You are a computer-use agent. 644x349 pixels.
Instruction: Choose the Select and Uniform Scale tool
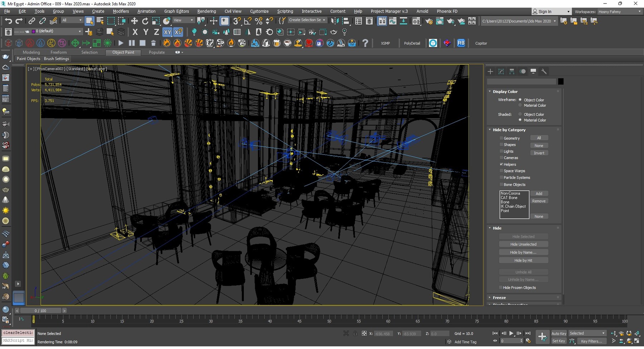(156, 21)
